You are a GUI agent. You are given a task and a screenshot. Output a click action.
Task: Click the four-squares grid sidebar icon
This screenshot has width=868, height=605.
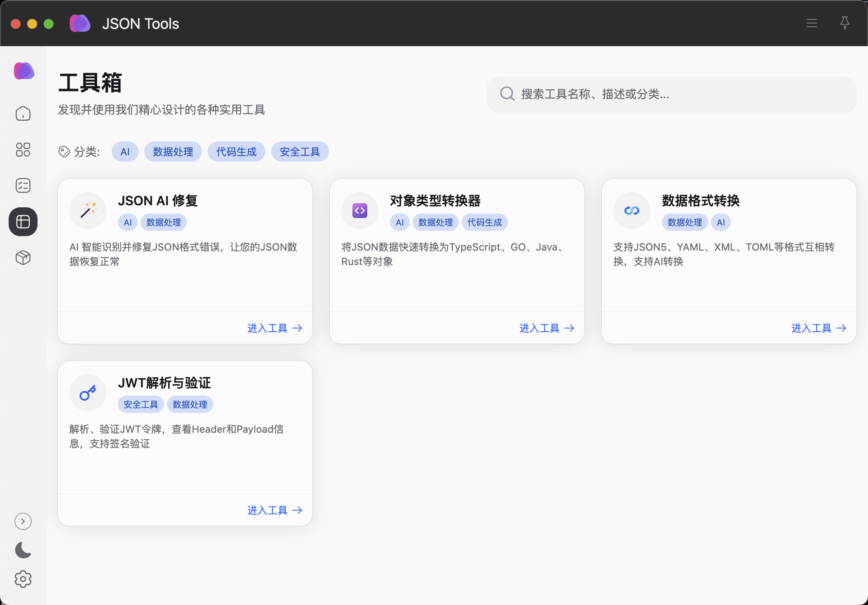[23, 150]
